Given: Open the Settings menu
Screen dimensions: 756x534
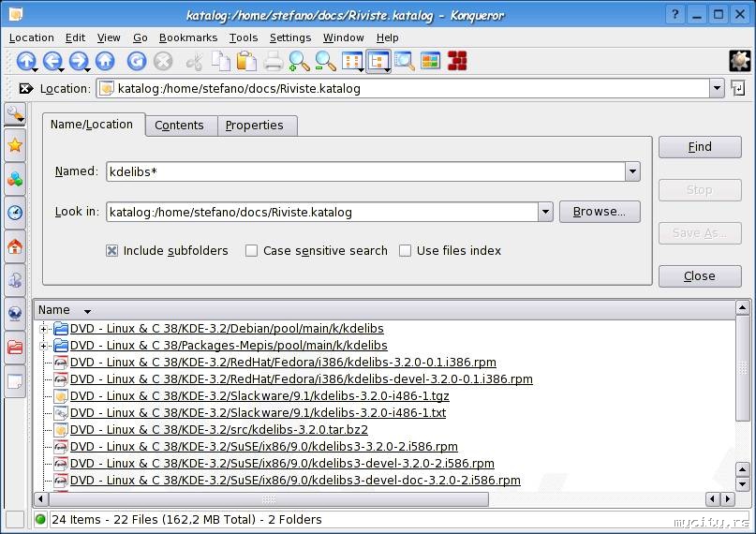Looking at the screenshot, I should pyautogui.click(x=290, y=37).
